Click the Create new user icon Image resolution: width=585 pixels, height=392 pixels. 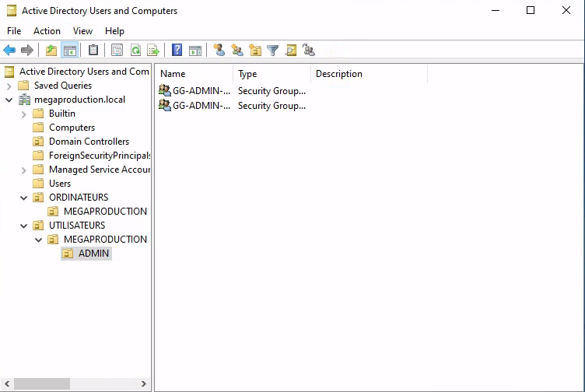pyautogui.click(x=219, y=51)
